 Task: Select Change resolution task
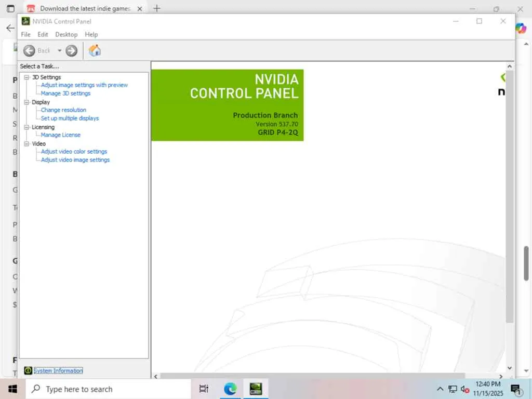coord(63,110)
